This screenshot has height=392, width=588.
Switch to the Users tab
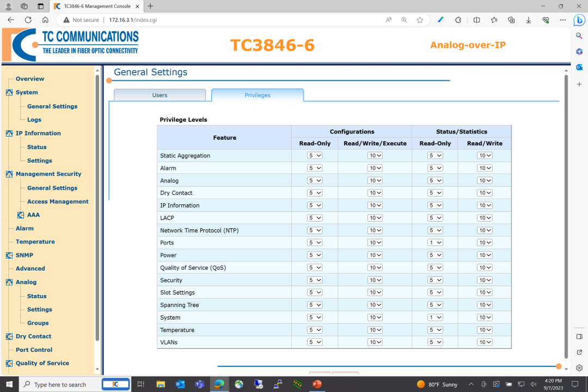tap(160, 95)
